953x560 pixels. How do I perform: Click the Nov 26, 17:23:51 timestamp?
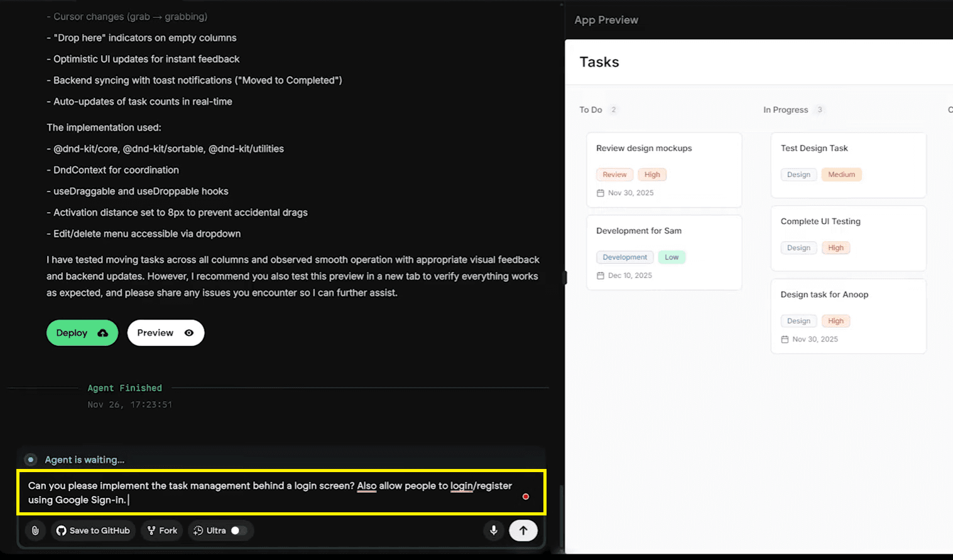(x=129, y=405)
